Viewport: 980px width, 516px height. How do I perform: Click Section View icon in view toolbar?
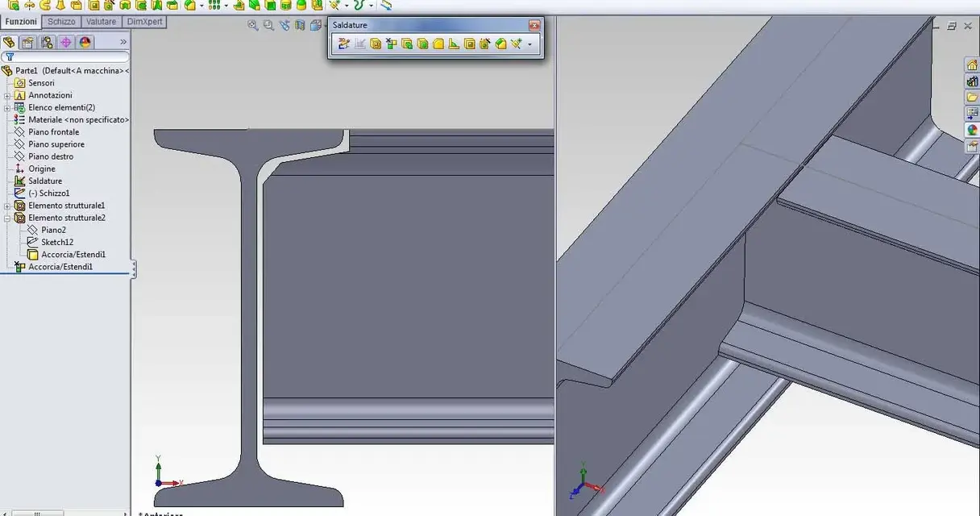[300, 25]
